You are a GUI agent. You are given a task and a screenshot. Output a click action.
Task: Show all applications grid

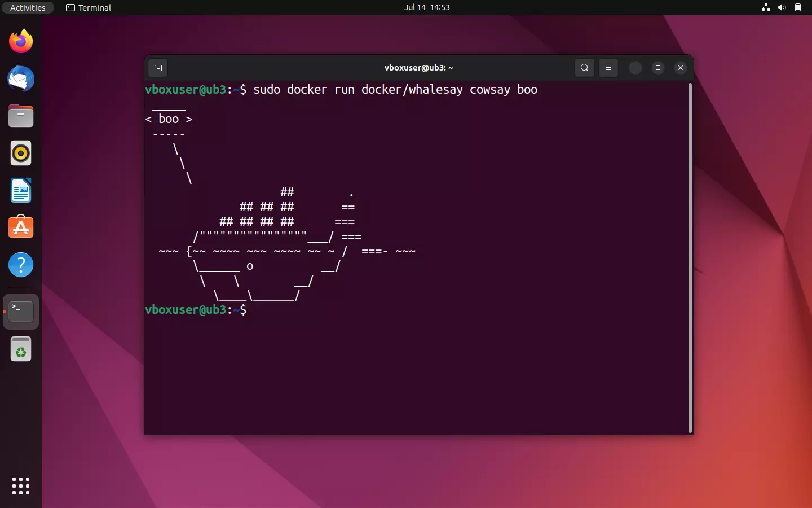point(20,486)
